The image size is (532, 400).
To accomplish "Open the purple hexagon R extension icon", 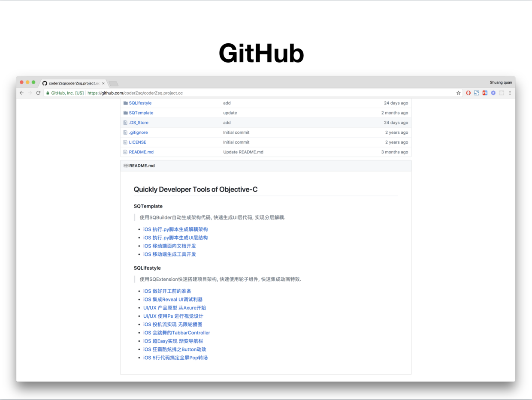I will click(x=493, y=93).
